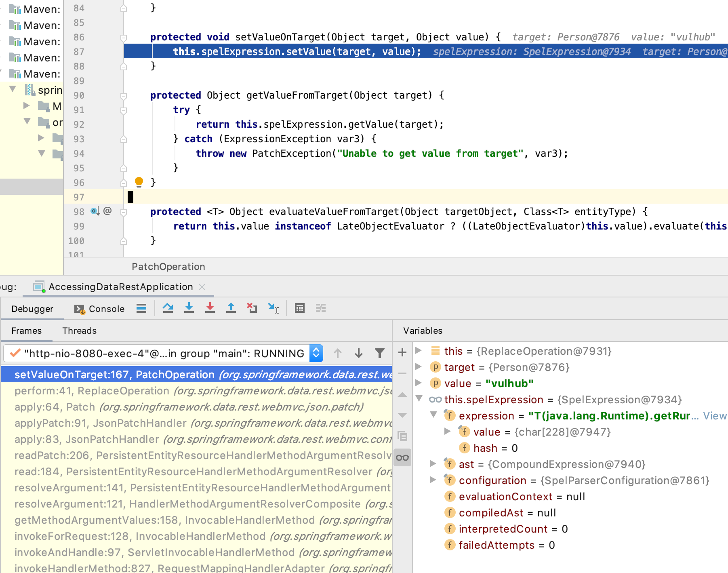Click Step Over button

pos(168,308)
